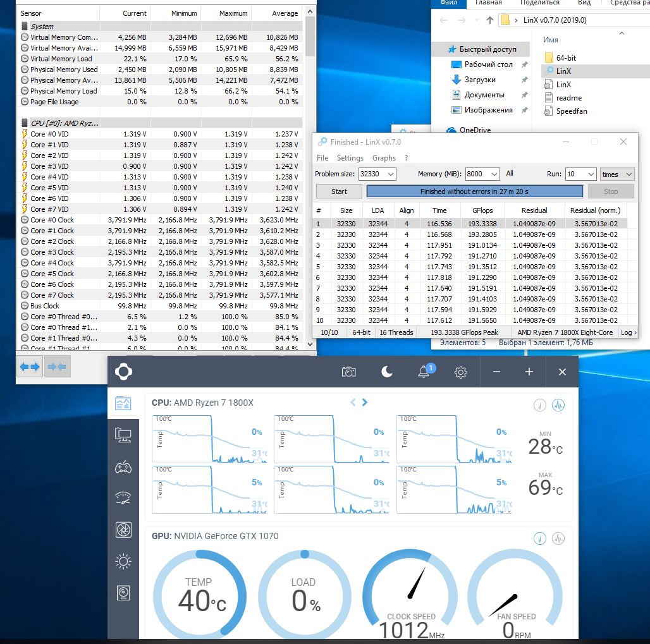Open CAM settings gear icon

[460, 372]
